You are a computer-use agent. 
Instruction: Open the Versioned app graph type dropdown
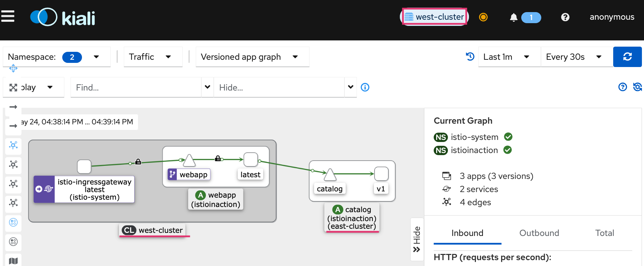tap(252, 57)
